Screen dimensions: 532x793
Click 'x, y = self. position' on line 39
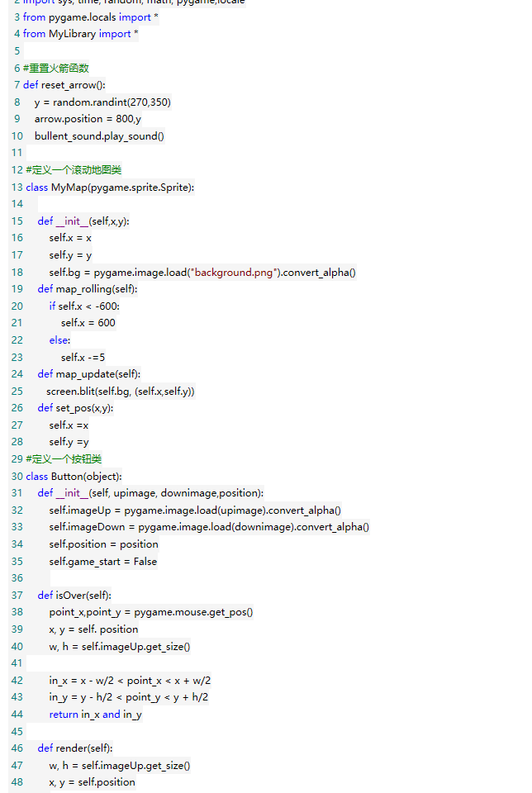(x=93, y=629)
